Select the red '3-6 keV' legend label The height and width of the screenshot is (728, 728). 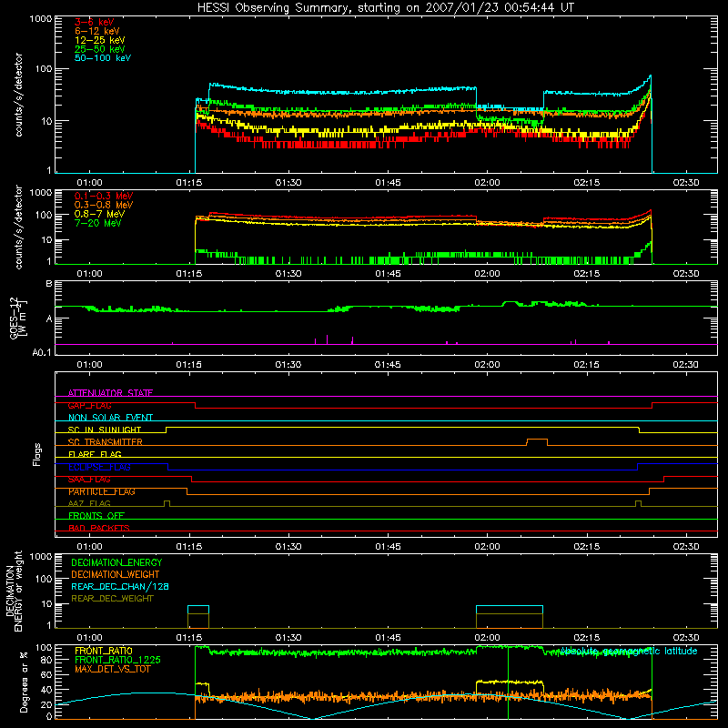tap(95, 22)
